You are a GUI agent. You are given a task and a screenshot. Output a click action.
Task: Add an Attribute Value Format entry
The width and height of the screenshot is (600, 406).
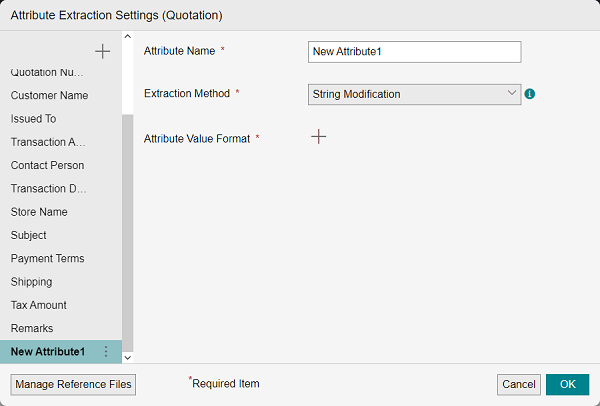pos(318,137)
